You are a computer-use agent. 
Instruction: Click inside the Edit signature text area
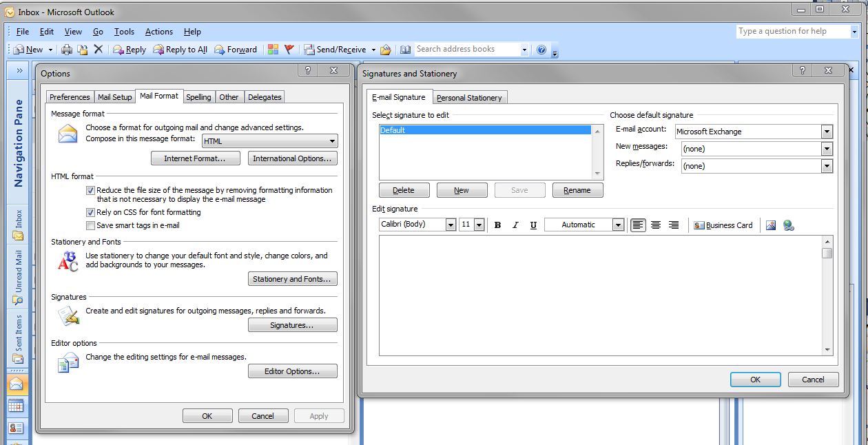[x=600, y=296]
